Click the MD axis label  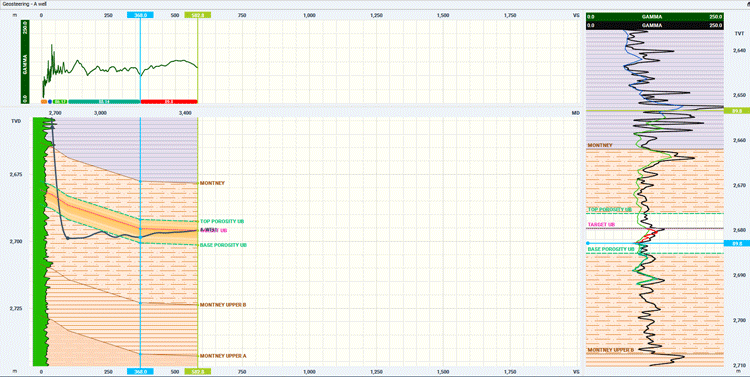(x=576, y=113)
